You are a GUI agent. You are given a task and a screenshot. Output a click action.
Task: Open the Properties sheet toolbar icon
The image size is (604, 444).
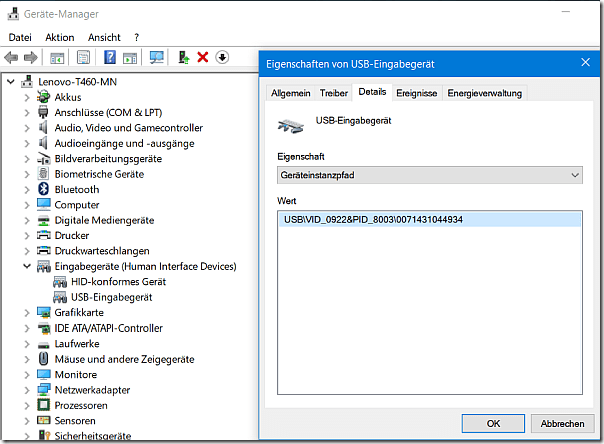[x=83, y=58]
